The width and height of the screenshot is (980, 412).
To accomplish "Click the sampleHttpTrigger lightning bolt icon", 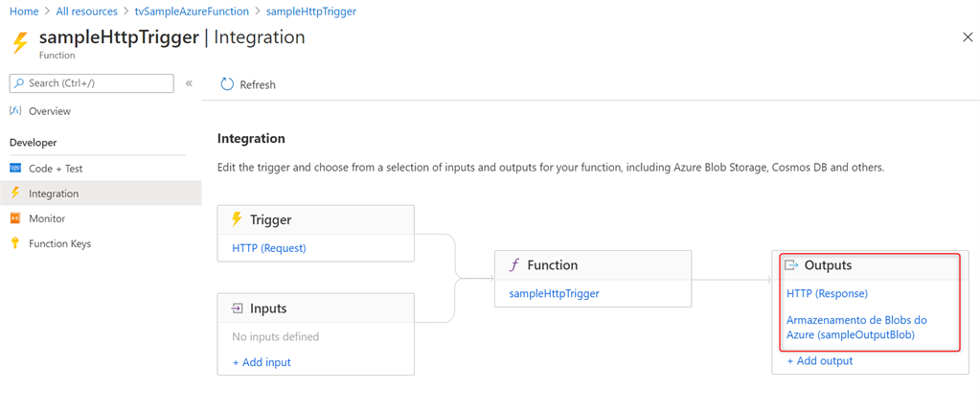I will (21, 44).
